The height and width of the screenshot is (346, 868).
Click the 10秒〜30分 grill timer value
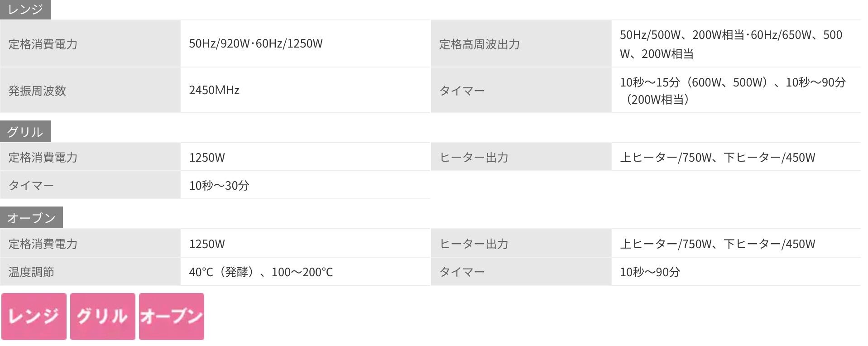219,185
